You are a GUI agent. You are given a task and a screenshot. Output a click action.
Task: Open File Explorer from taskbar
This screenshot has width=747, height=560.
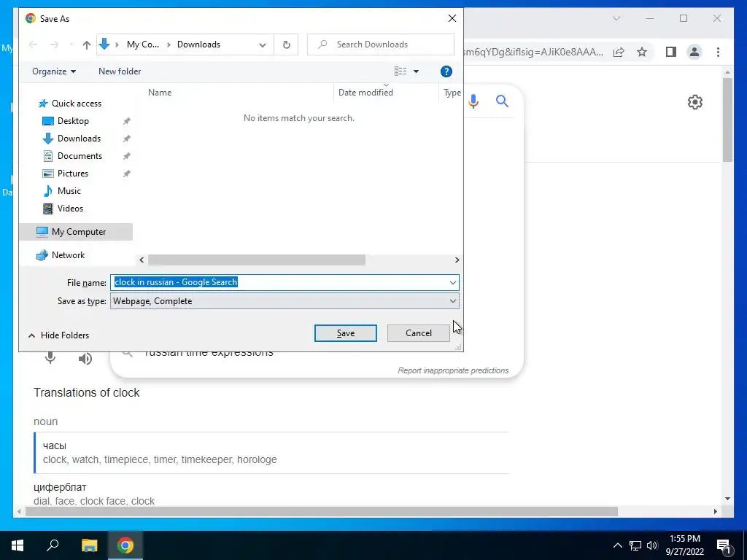[89, 545]
